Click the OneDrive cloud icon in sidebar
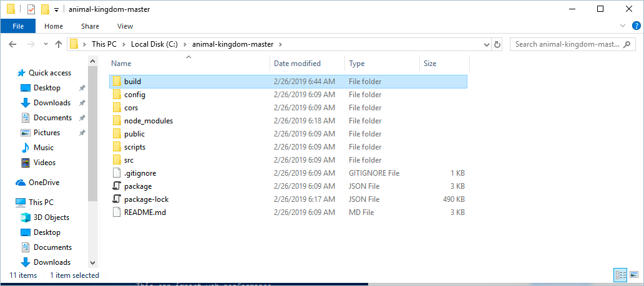The image size is (644, 286). [x=21, y=183]
